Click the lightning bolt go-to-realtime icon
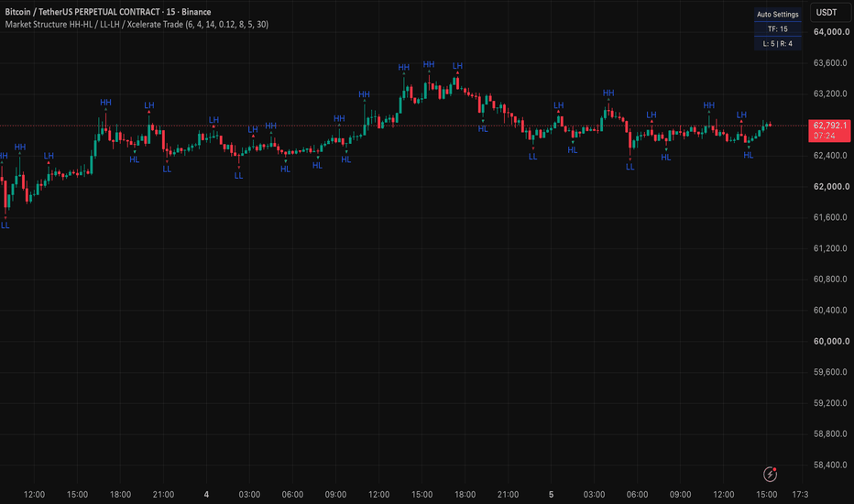 click(770, 474)
